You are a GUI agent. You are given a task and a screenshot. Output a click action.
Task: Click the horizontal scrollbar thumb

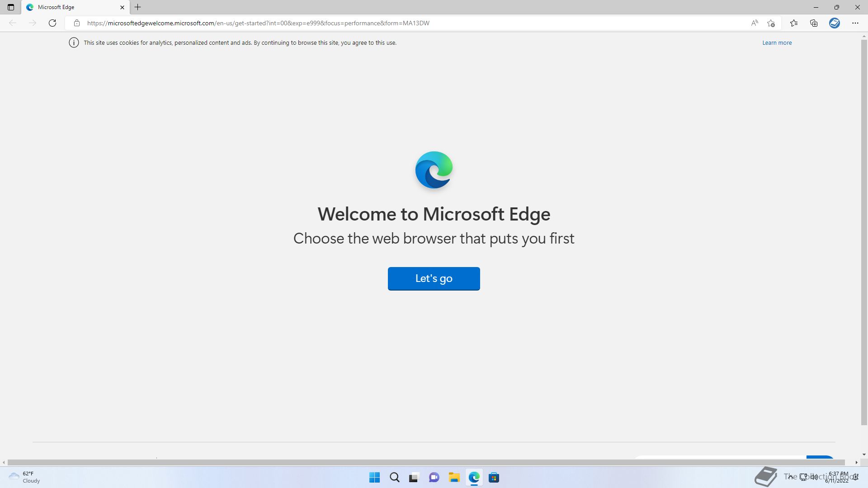tap(426, 462)
